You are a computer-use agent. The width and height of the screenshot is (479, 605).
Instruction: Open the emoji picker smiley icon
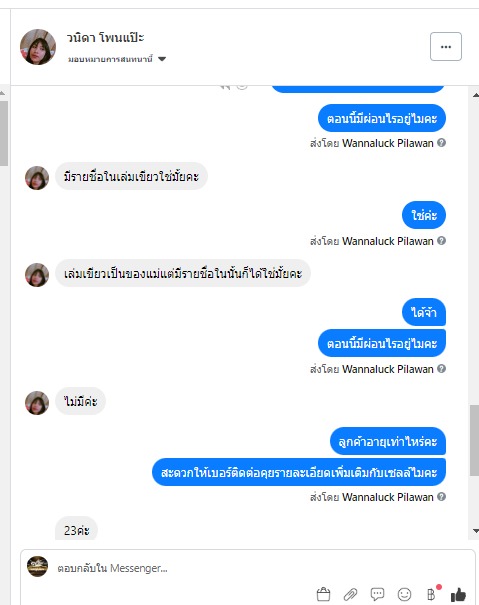tap(404, 594)
